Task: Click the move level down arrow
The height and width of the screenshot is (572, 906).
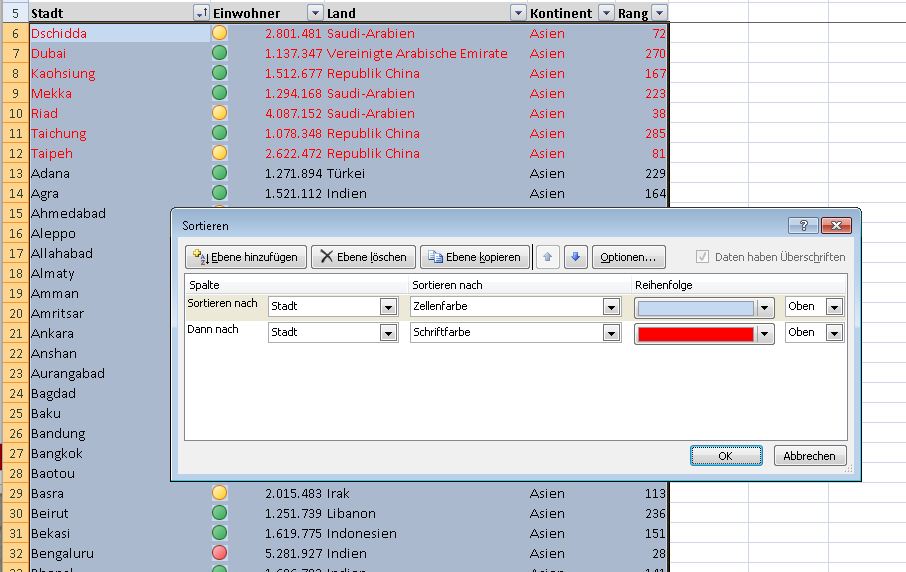Action: (x=575, y=257)
